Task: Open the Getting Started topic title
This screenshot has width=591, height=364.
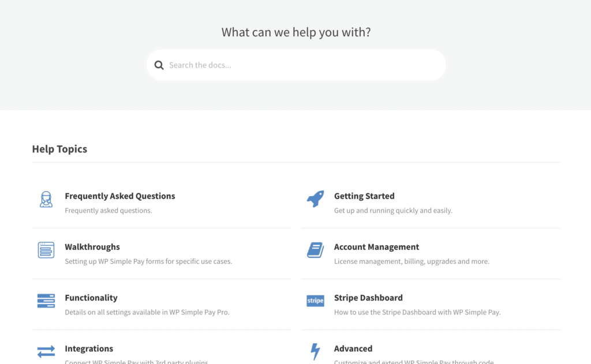Action: 364,196
